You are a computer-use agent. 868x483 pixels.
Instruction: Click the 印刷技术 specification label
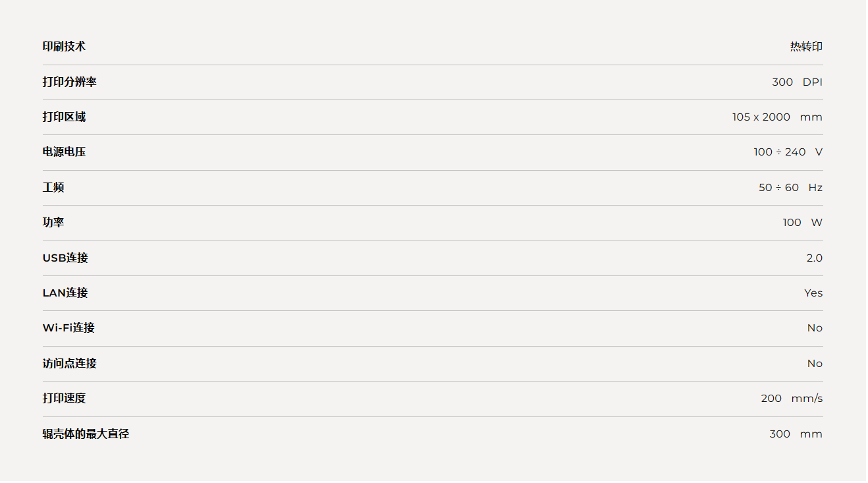click(x=64, y=46)
